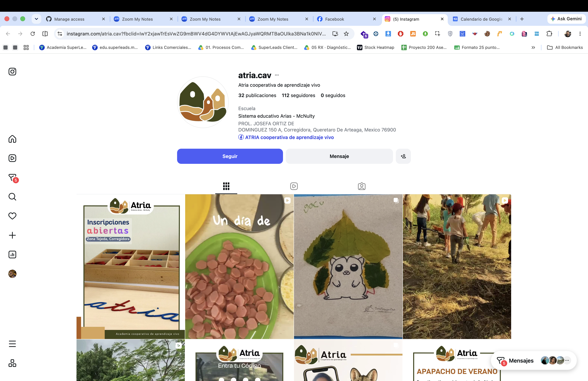
Task: Reload the page
Action: pyautogui.click(x=33, y=34)
